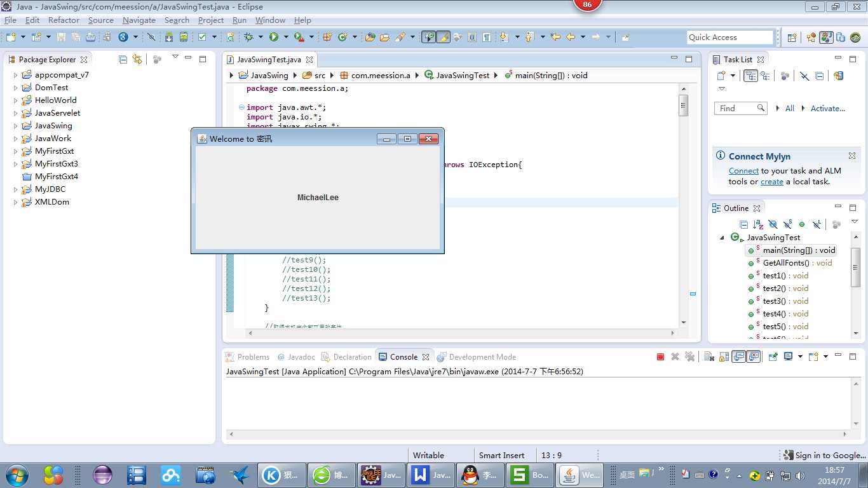
Task: Click the Last Edit Location arrow icon
Action: coord(555,37)
